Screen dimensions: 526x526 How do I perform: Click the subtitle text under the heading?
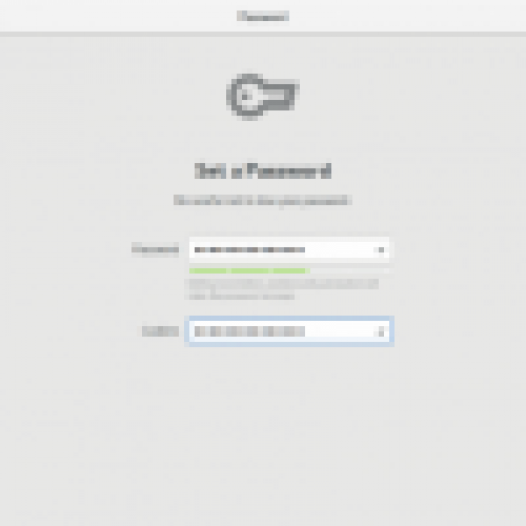tap(263, 201)
